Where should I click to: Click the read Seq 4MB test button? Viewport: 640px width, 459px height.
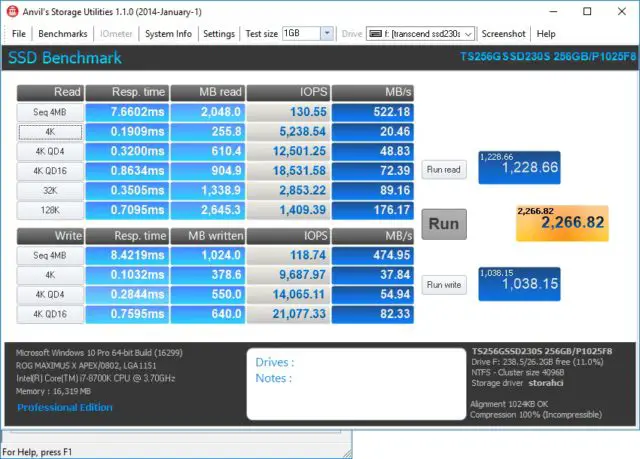50,112
